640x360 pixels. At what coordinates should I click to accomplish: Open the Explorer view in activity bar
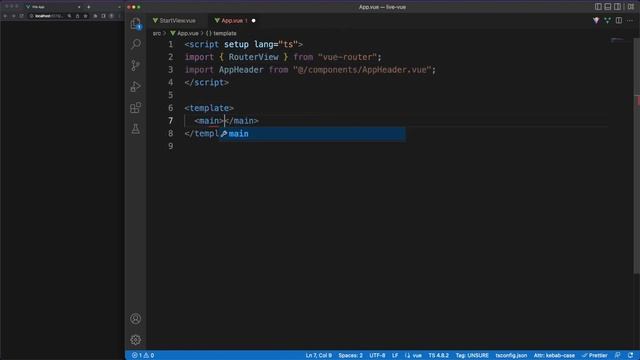point(136,23)
